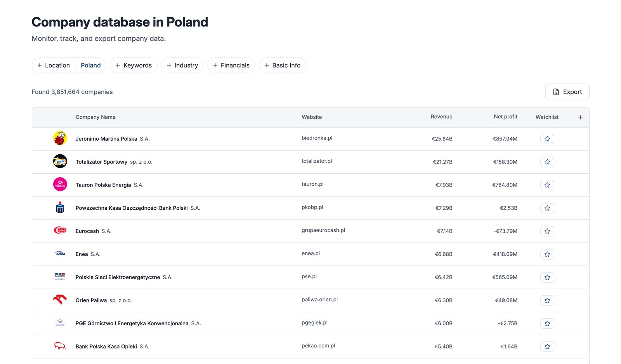Viewport: 621px width, 364px height.
Task: Click the Company Name column header
Action: [x=95, y=117]
